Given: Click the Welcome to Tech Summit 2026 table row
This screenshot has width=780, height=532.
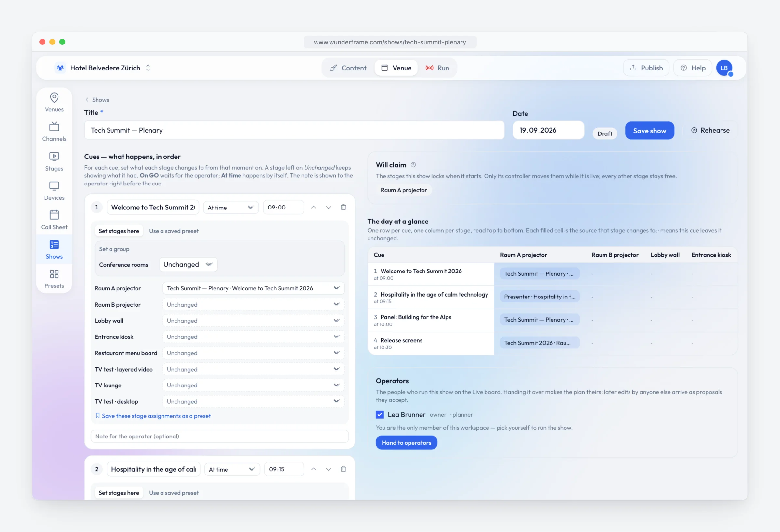Looking at the screenshot, I should (552, 274).
